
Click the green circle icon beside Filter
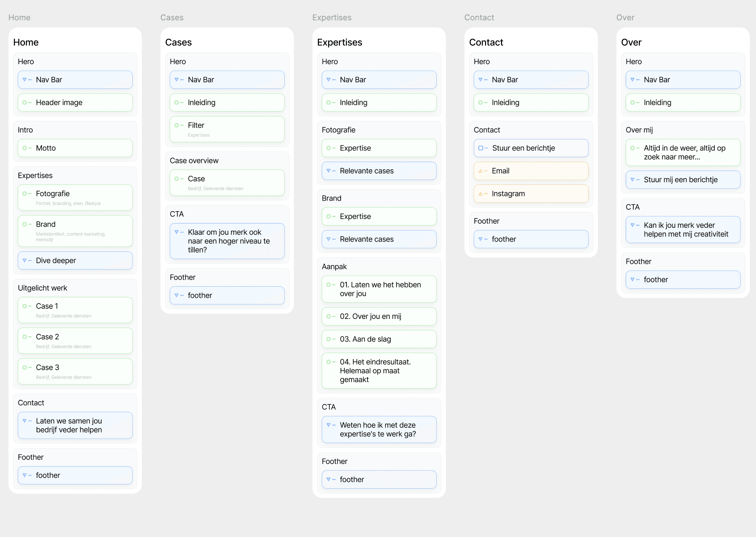177,125
